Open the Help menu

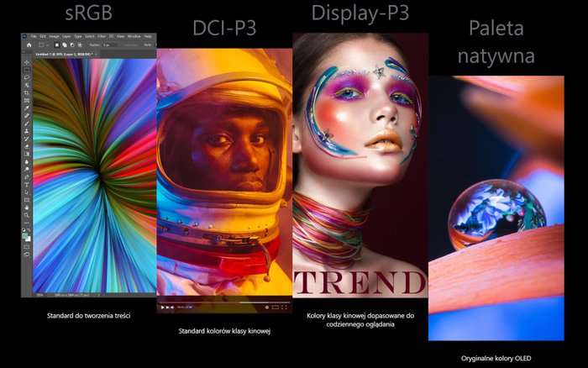148,36
